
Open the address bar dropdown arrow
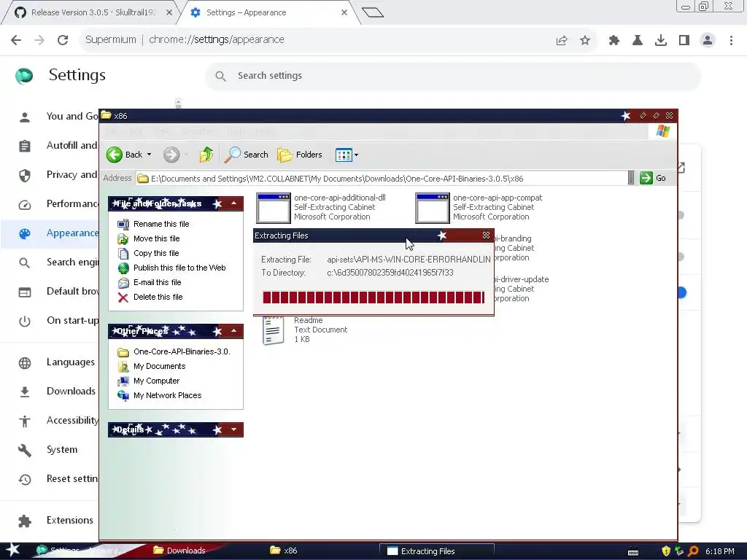click(631, 178)
